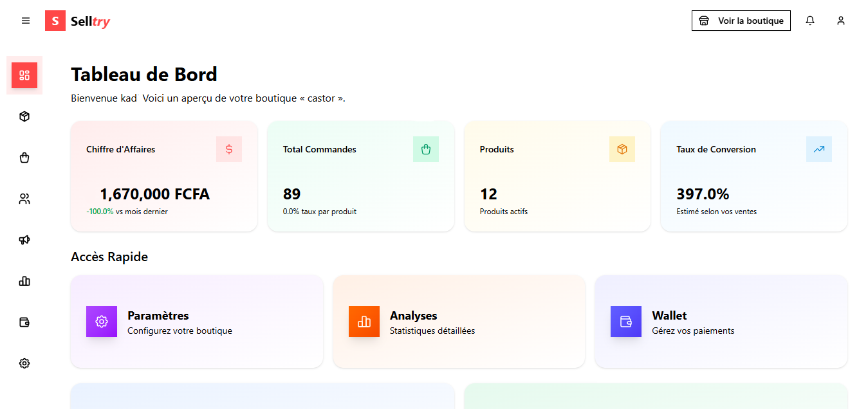Select the Chiffre d'Affaires stat card
The height and width of the screenshot is (409, 868).
point(163,176)
